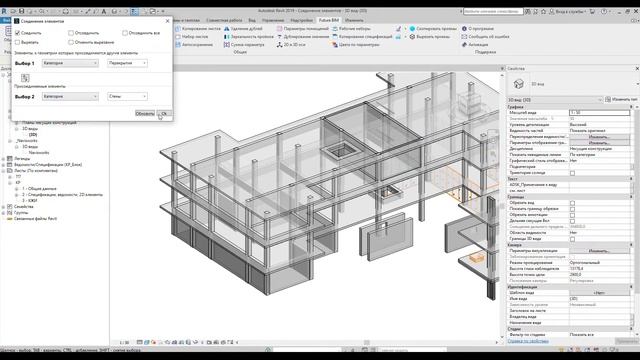This screenshot has width=640, height=360.
Task: Enable the Отсоединить checkbox
Action: (x=71, y=33)
